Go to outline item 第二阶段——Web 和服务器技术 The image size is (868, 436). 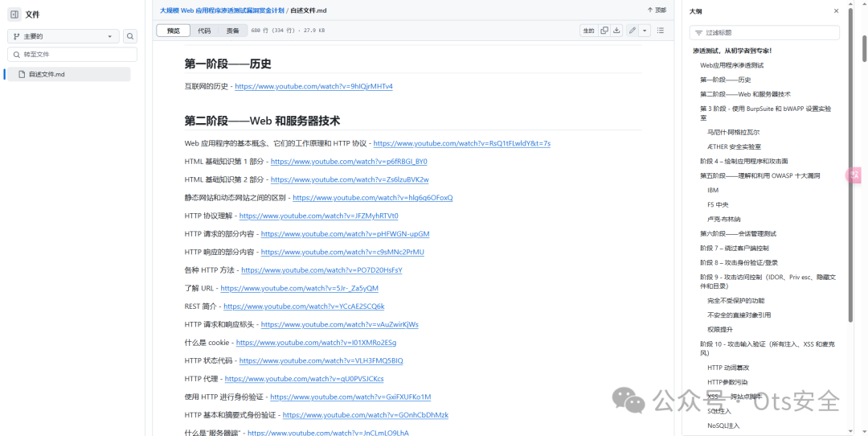(745, 94)
